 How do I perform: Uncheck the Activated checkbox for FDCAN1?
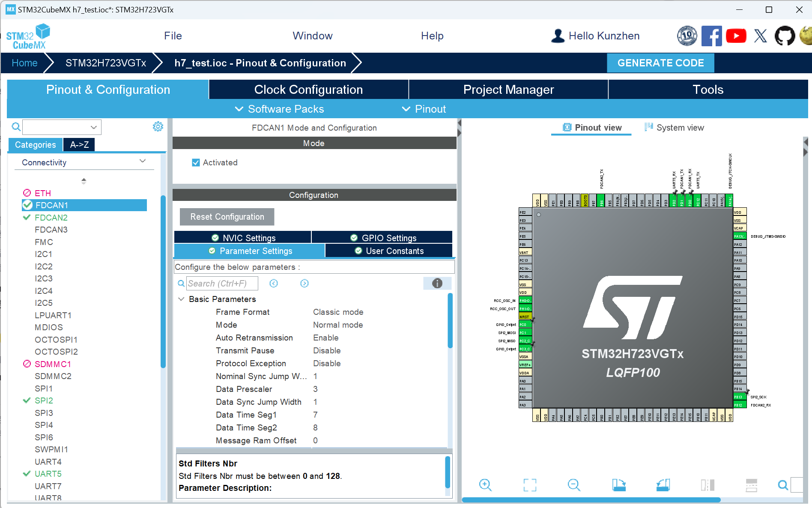coord(196,163)
